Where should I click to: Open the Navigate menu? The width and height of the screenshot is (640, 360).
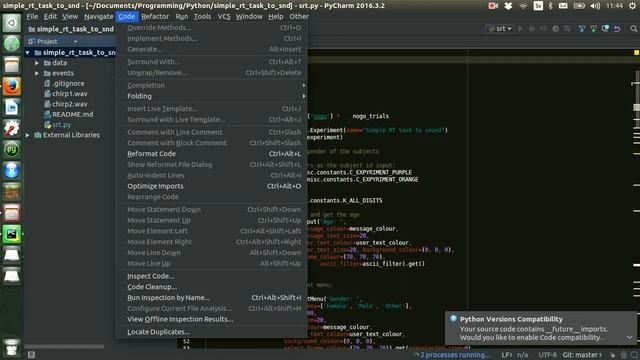[99, 16]
